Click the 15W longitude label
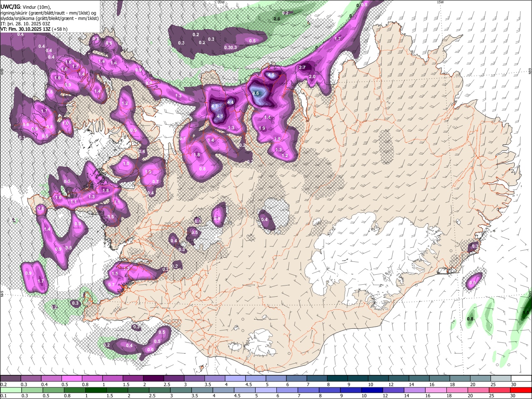 [x=440, y=2]
